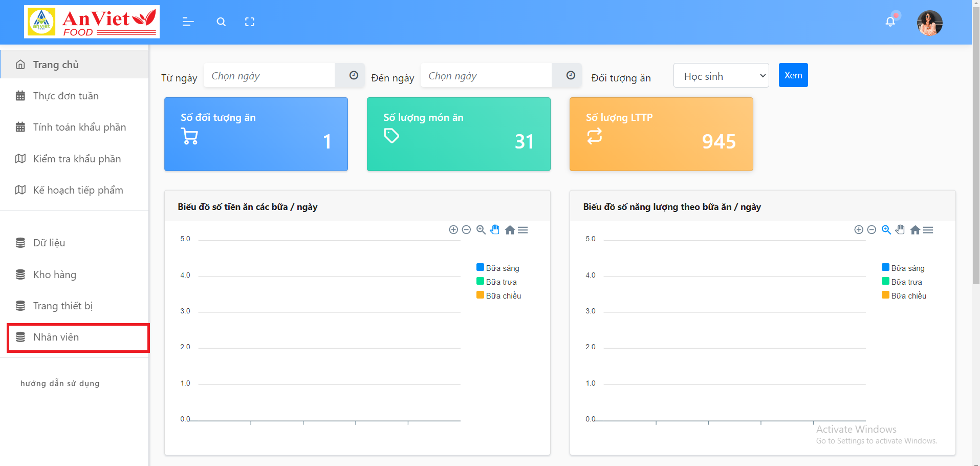Collapse the sidebar with the hamburger icon

pyautogui.click(x=187, y=22)
